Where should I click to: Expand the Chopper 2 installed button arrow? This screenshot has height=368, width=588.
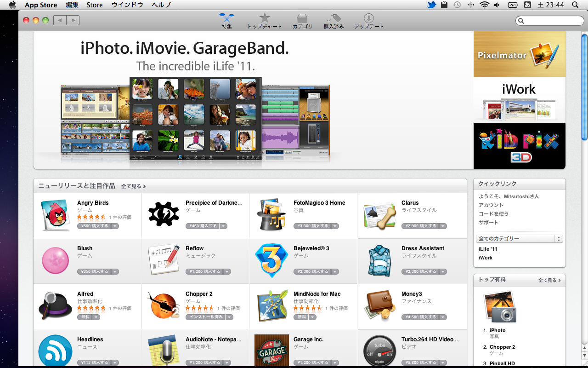[229, 317]
